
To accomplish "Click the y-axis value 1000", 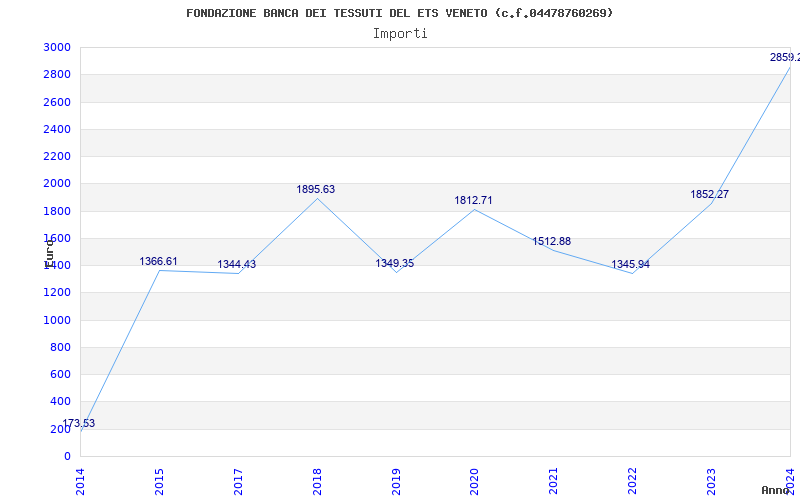I will pos(57,320).
